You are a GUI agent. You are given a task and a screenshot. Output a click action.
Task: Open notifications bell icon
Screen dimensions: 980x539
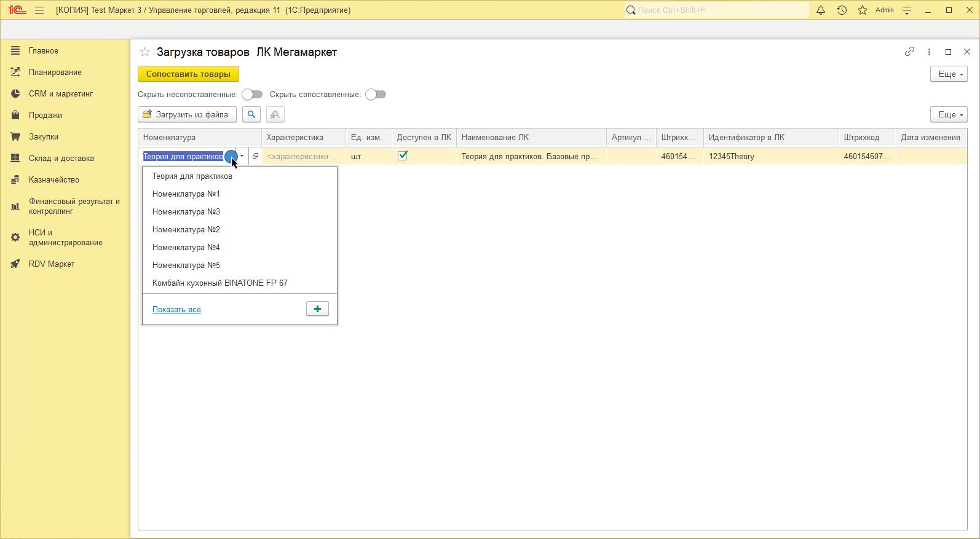821,10
